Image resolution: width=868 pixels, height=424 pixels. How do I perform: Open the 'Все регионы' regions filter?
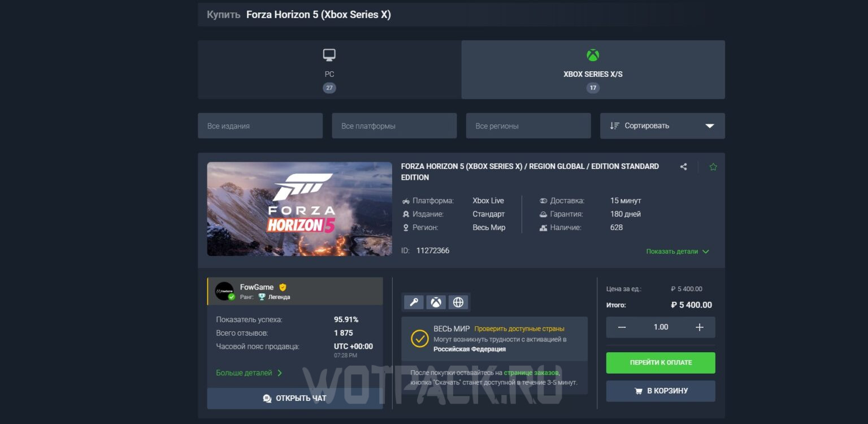[x=528, y=126]
